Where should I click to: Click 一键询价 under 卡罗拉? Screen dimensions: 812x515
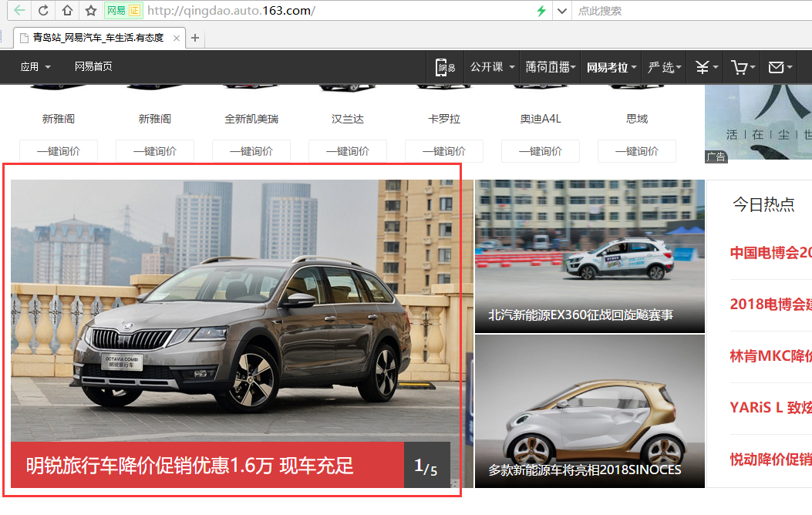coord(444,151)
